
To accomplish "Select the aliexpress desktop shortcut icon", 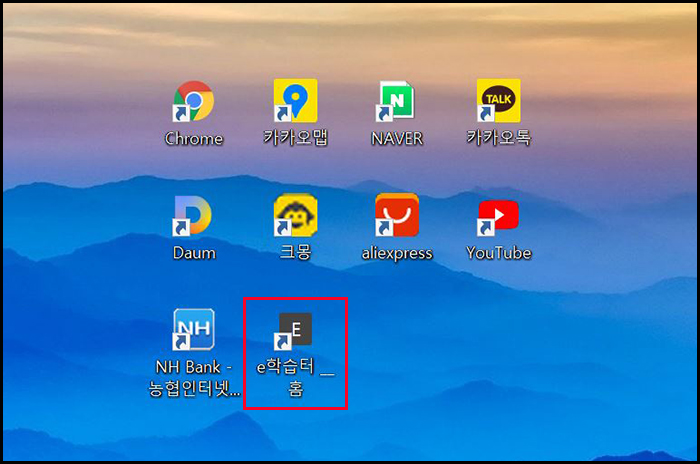I will click(397, 215).
